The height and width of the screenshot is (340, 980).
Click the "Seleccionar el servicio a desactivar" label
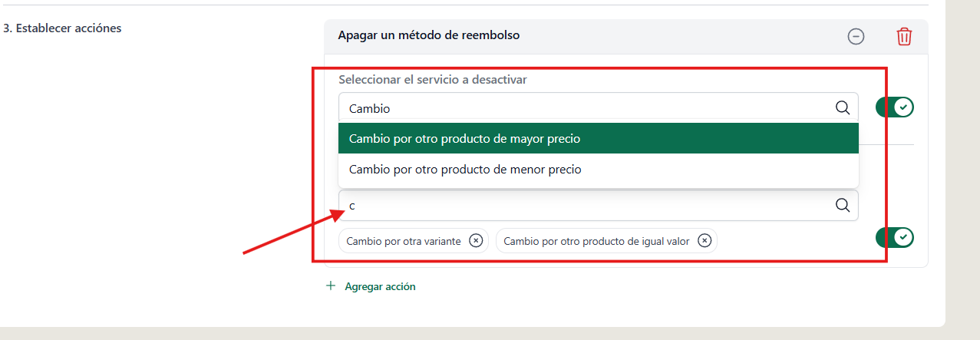point(433,79)
